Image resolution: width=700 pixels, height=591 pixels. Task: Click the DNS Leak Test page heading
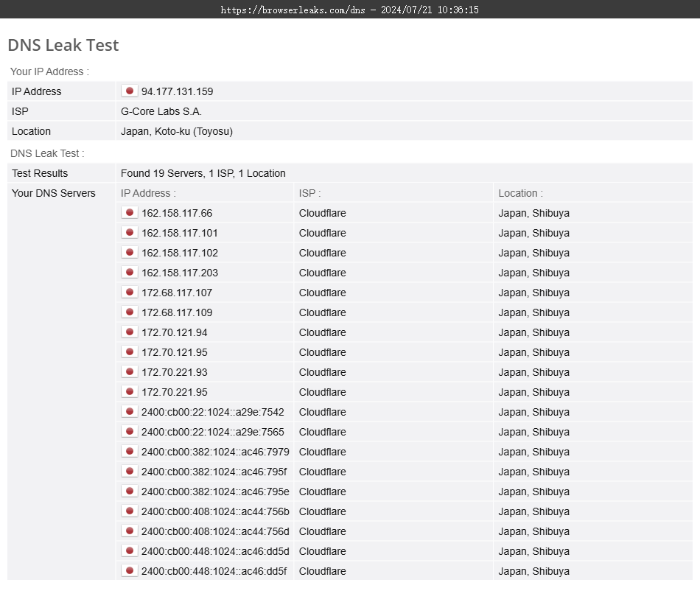[x=63, y=45]
